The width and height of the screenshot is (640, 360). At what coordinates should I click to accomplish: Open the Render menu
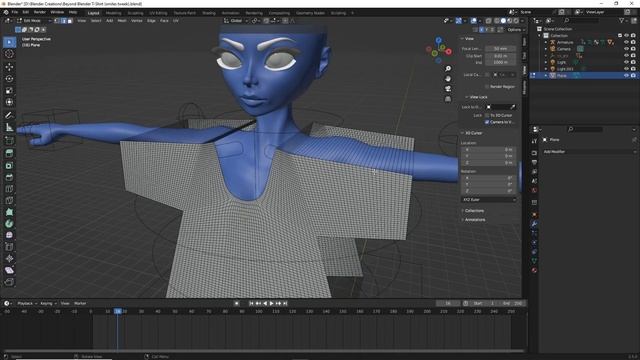pyautogui.click(x=40, y=13)
